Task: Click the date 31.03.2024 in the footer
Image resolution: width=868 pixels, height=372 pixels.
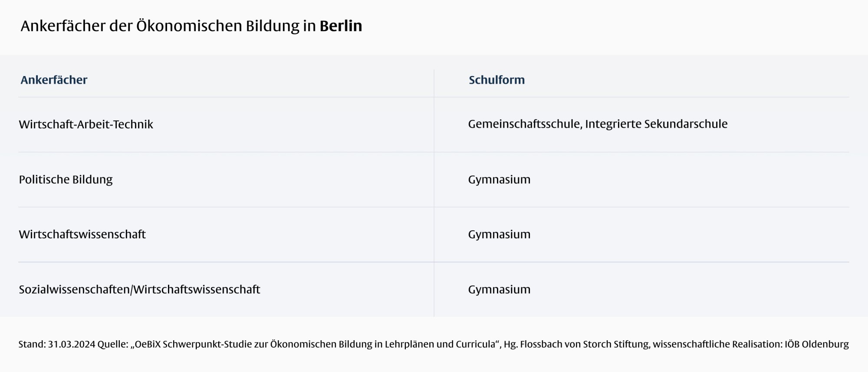Action: (71, 344)
